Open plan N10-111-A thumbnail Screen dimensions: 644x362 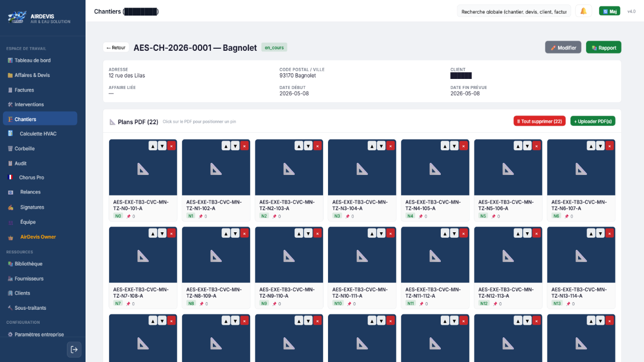[362, 255]
